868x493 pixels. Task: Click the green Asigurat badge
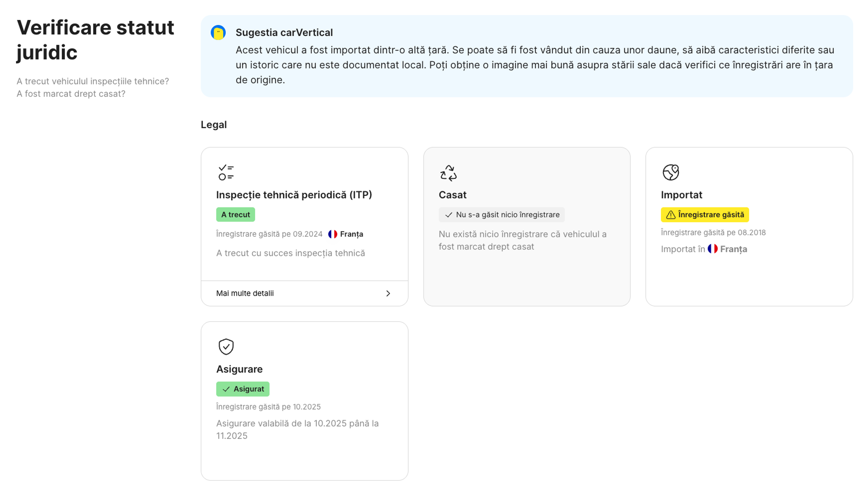243,389
